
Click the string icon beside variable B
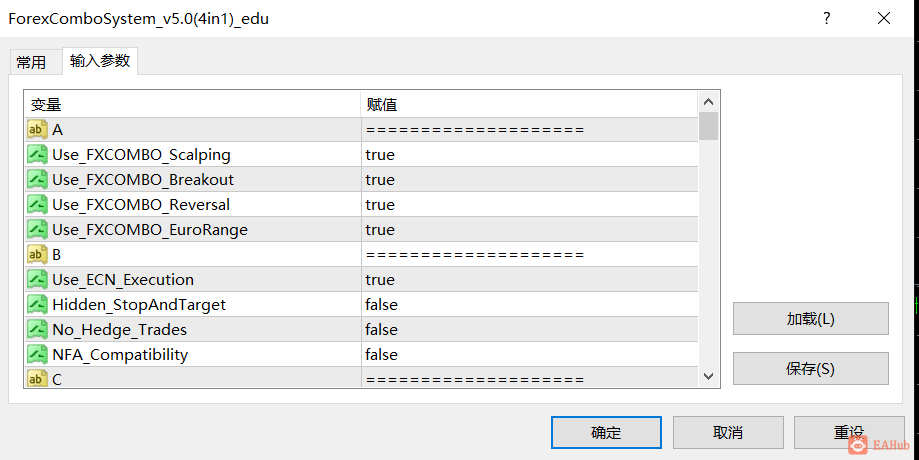tap(37, 255)
